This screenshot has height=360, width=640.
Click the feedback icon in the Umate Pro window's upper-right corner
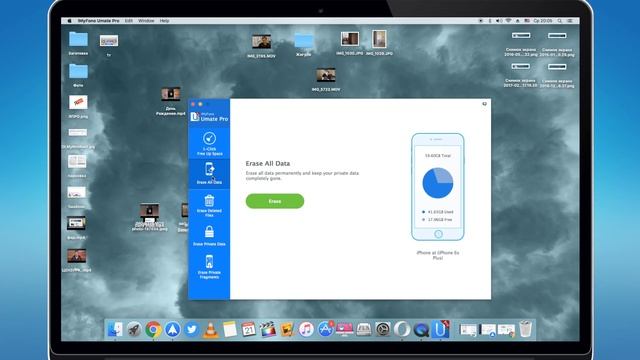[x=484, y=104]
